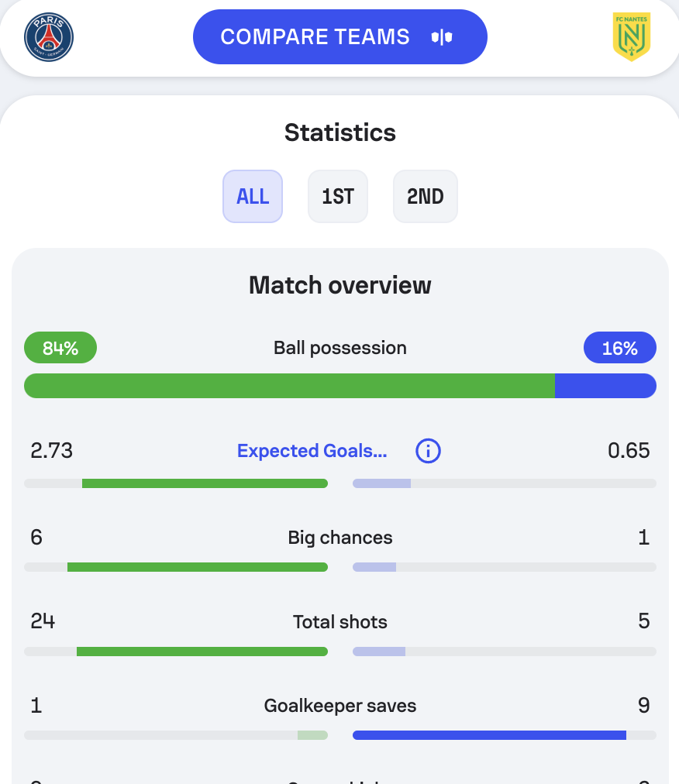
Task: Click the compare icon inside Compare Teams
Action: pos(441,37)
